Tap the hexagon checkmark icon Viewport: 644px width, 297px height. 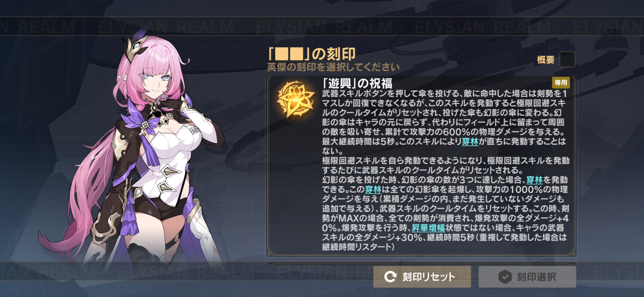coord(505,277)
